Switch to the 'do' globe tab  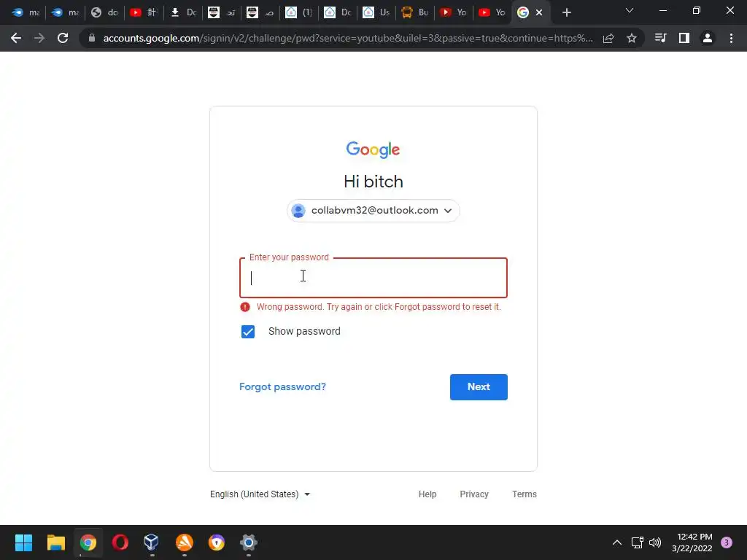[x=105, y=12]
